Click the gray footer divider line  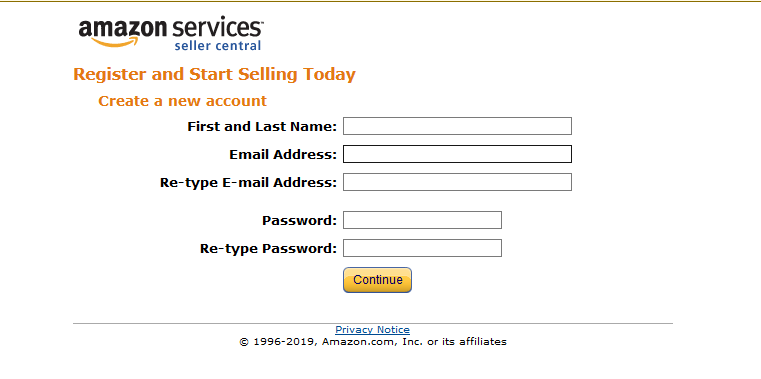[x=373, y=323]
